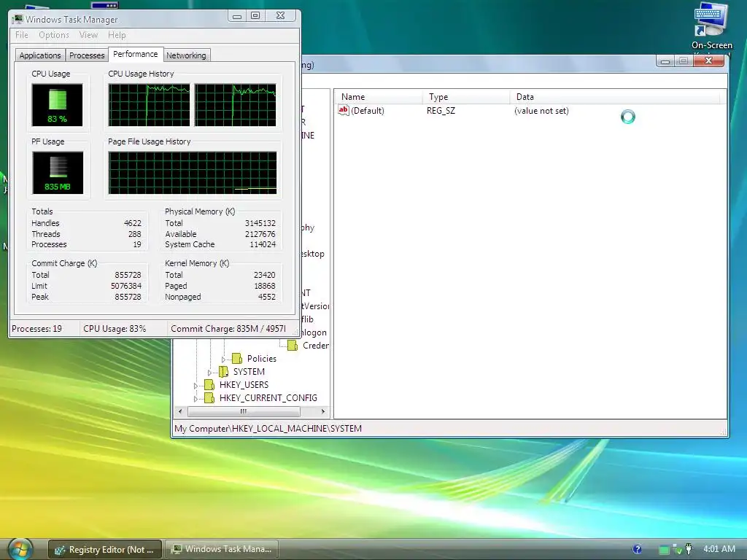This screenshot has width=747, height=560.
Task: Click the Data column header
Action: pos(614,97)
